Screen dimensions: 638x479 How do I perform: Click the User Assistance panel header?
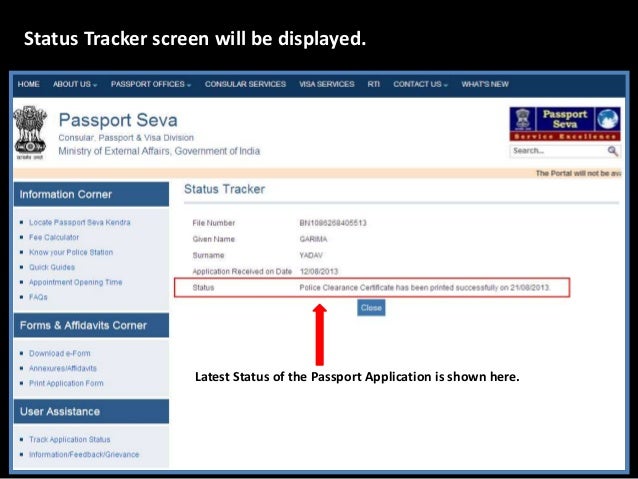tap(91, 411)
